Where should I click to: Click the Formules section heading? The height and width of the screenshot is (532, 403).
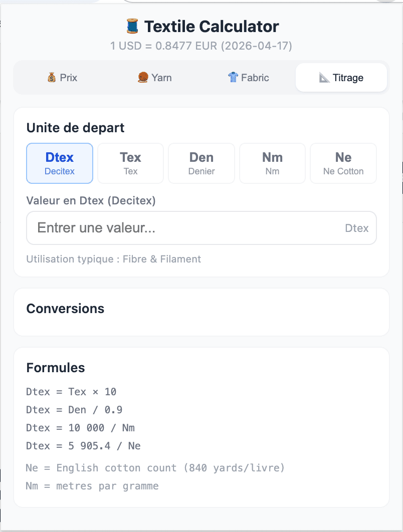point(56,368)
